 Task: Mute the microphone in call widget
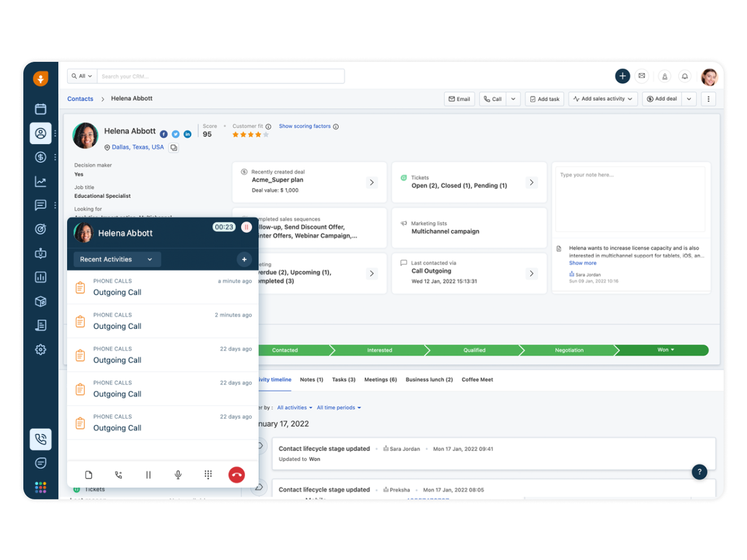pos(178,475)
